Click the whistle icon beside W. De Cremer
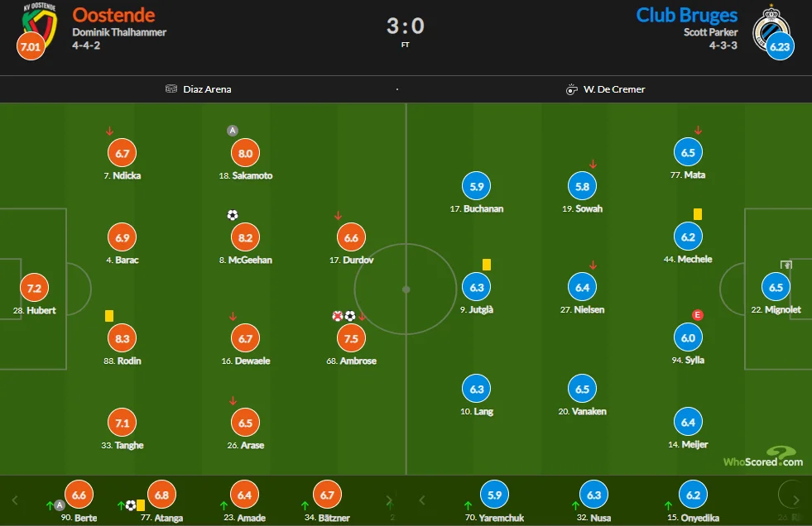The image size is (812, 526). 571,89
